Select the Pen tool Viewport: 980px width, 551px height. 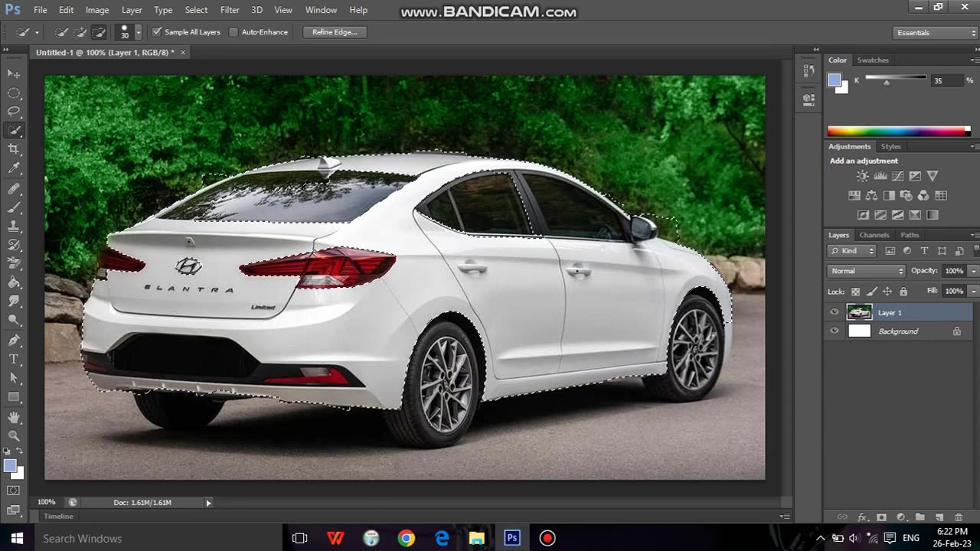point(14,340)
